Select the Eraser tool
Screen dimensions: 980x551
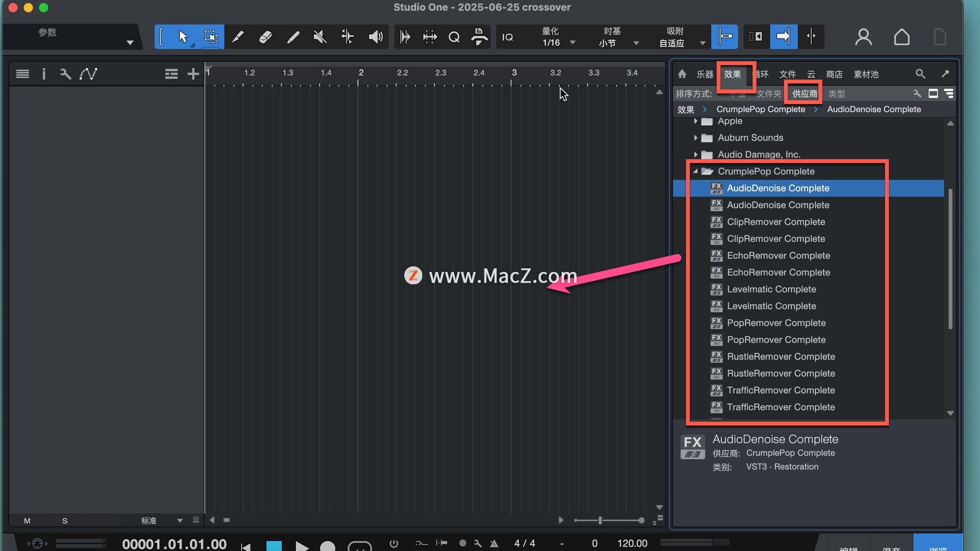[265, 37]
